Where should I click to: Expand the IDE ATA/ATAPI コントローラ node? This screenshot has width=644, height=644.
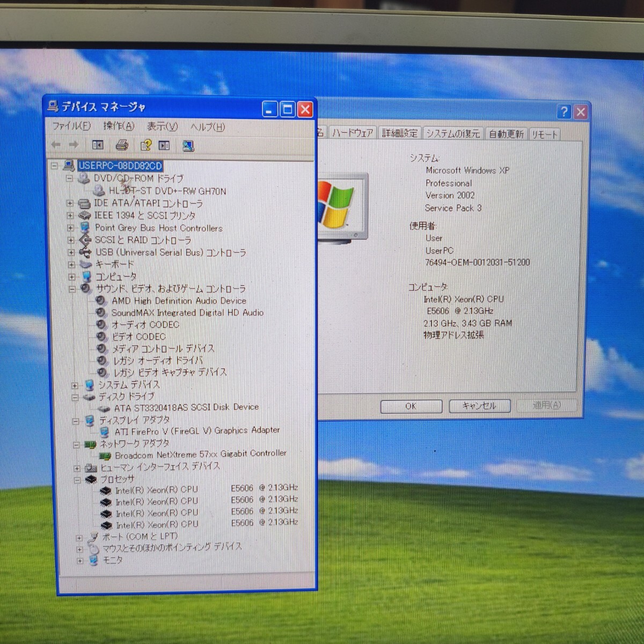[70, 203]
